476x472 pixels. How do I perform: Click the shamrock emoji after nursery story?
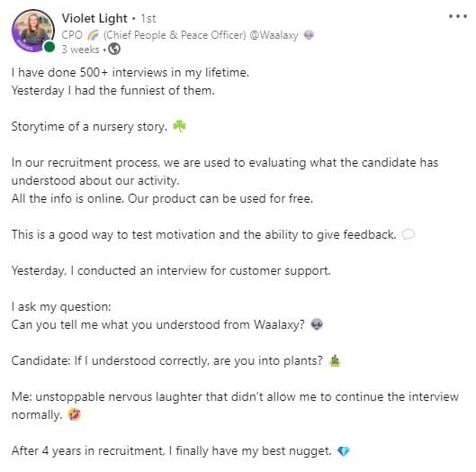(x=179, y=126)
